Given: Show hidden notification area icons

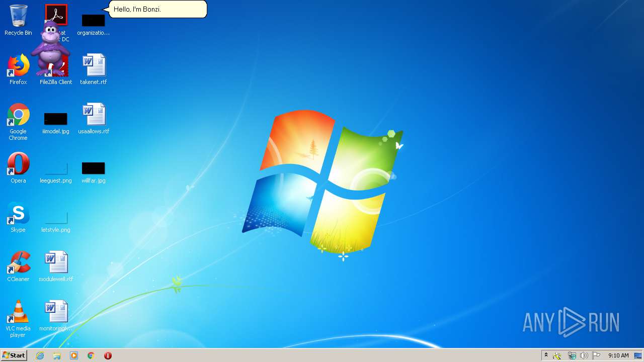Looking at the screenshot, I should click(x=546, y=355).
